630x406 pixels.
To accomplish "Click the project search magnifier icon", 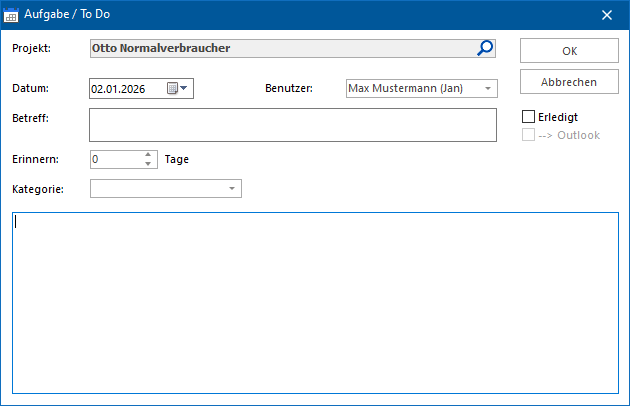I will click(485, 48).
